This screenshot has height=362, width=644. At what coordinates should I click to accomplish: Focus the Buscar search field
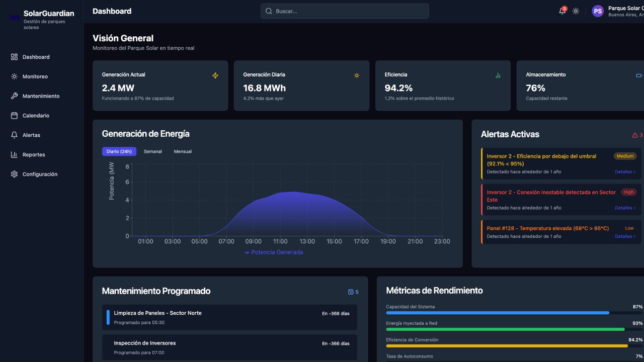click(x=345, y=11)
